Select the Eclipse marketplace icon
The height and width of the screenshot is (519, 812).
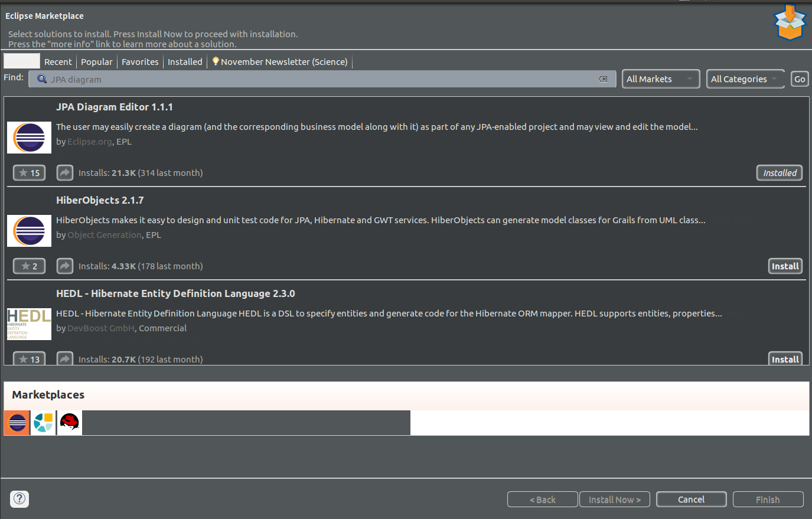17,423
